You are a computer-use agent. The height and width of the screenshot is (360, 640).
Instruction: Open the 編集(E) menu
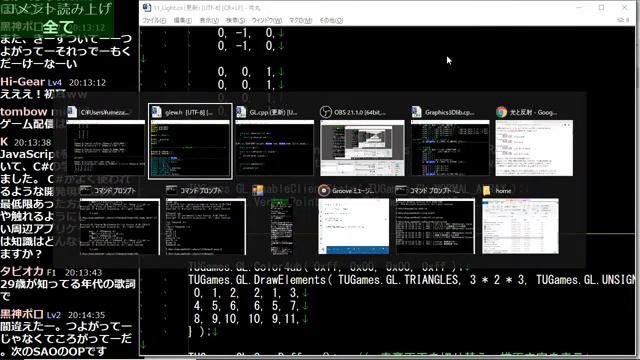tap(182, 20)
